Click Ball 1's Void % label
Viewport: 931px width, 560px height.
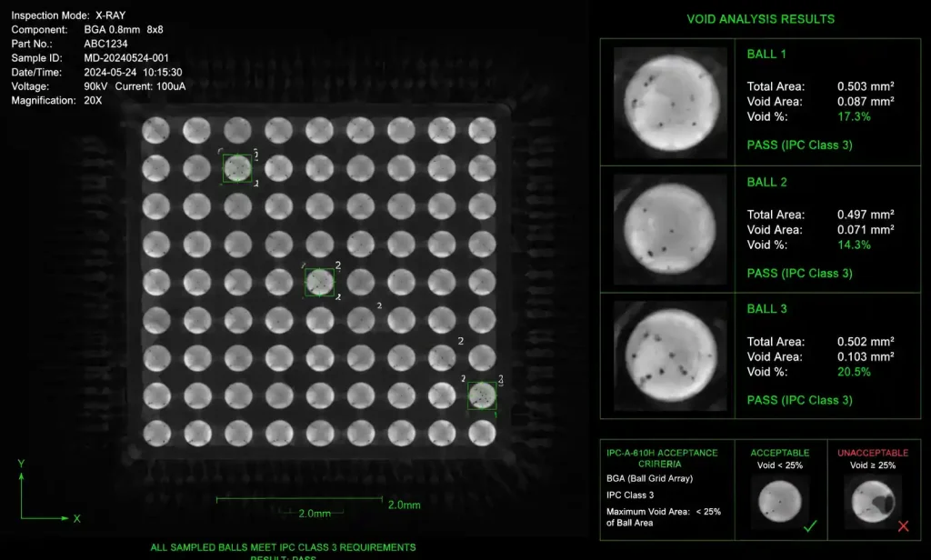coord(767,117)
